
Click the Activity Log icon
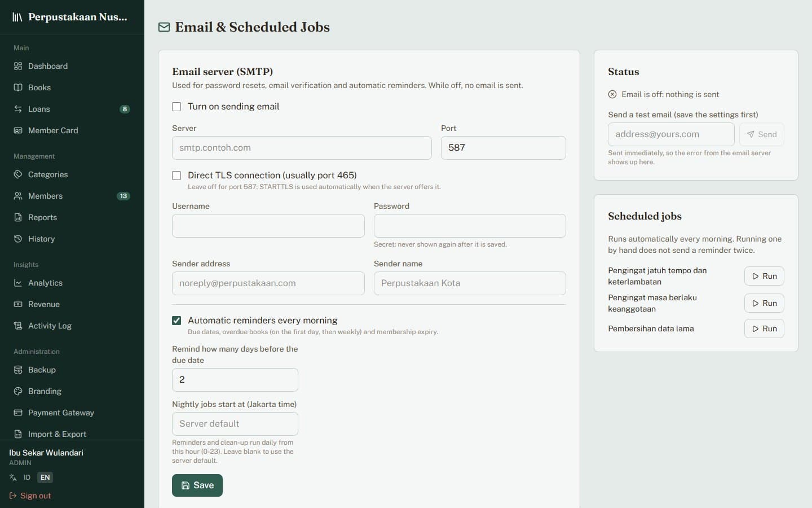(18, 326)
